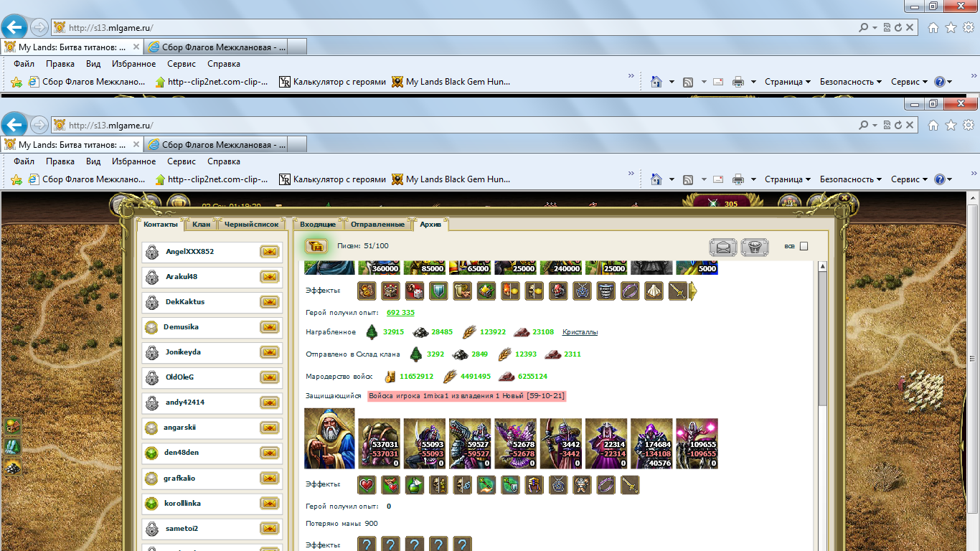Write to korolllinka via the envelope icon
Image resolution: width=980 pixels, height=551 pixels.
pyautogui.click(x=269, y=504)
